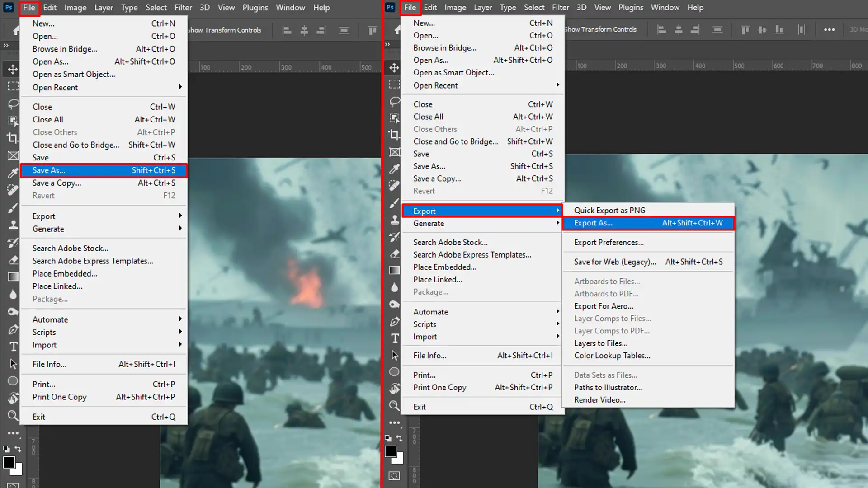Select the Type tool in toolbar
The height and width of the screenshot is (488, 868).
(13, 346)
